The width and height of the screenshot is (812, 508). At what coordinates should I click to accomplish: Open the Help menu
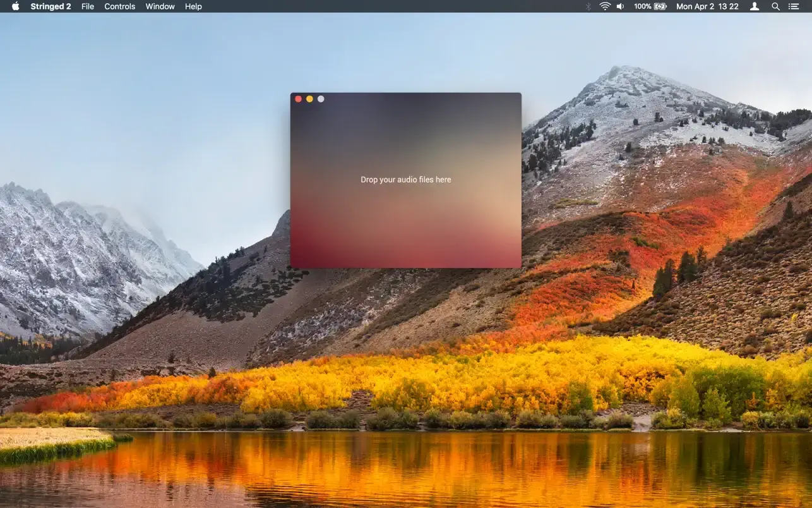[193, 6]
